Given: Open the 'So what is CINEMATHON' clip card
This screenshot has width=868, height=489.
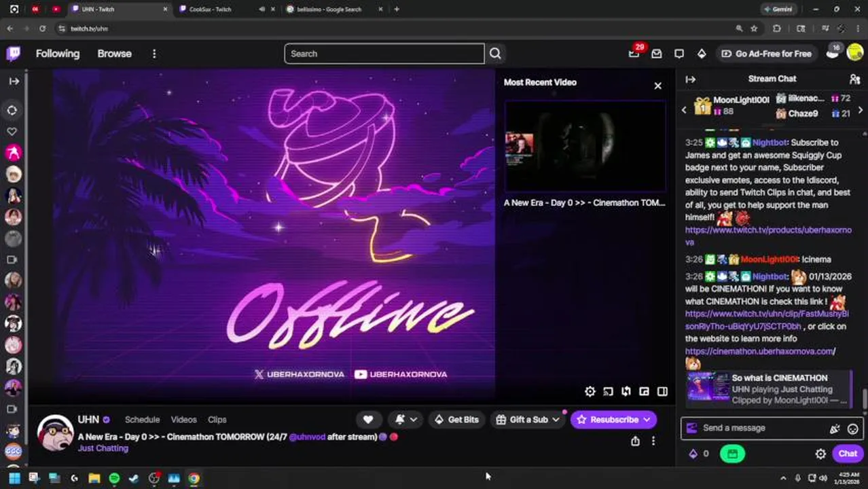Looking at the screenshot, I should click(x=767, y=388).
